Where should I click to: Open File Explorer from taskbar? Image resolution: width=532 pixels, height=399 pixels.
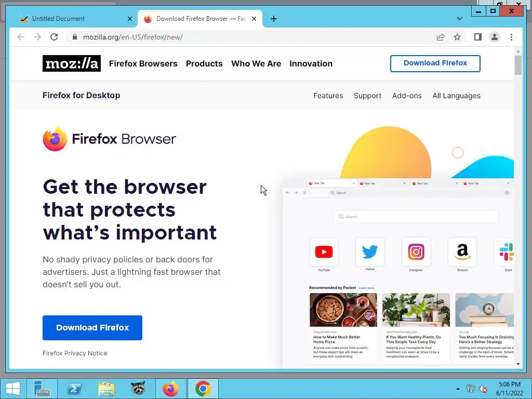point(107,389)
